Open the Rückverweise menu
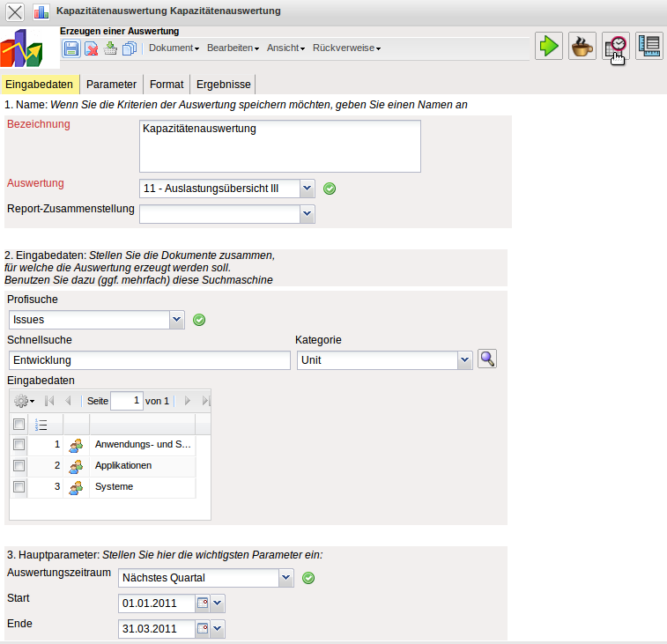 (x=346, y=48)
